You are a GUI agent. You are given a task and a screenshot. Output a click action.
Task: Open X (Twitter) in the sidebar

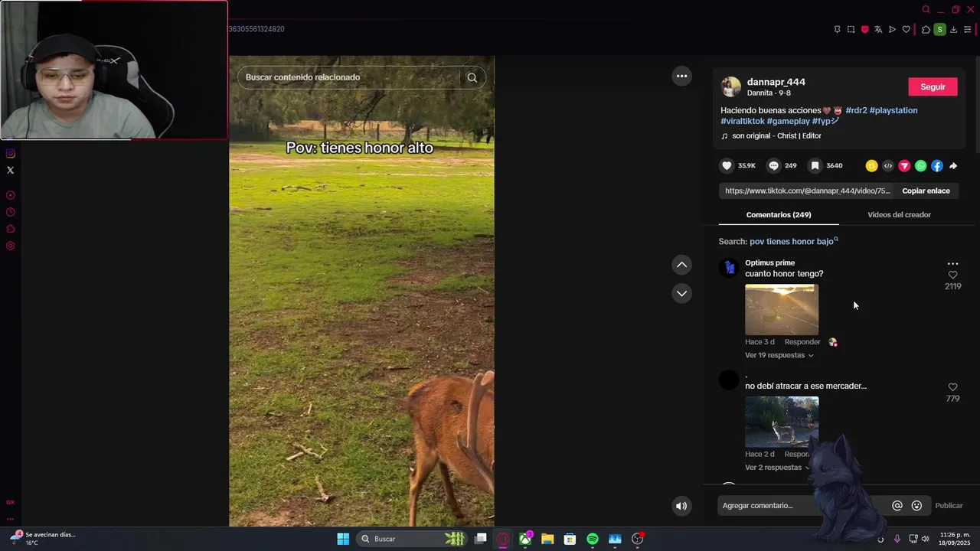(10, 170)
